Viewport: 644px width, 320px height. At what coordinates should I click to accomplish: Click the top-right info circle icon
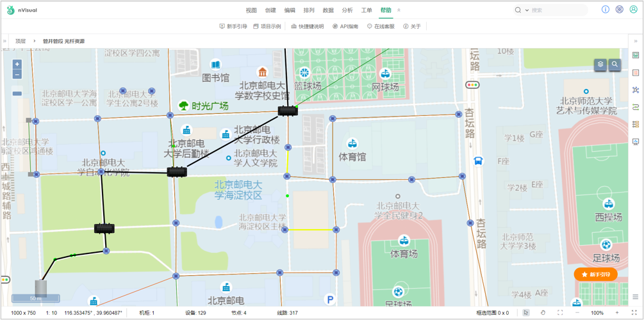[606, 10]
